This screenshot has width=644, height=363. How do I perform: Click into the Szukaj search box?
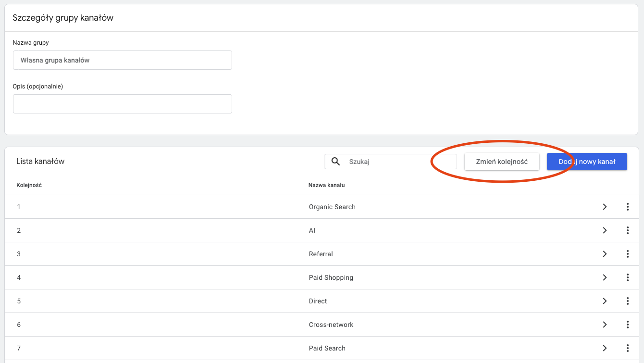pos(399,162)
